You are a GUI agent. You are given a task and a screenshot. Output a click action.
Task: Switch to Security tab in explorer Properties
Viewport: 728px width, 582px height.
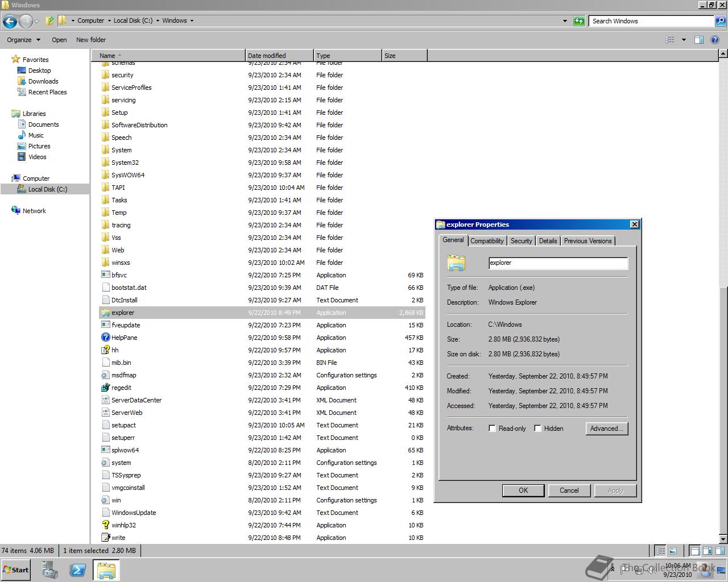click(521, 241)
